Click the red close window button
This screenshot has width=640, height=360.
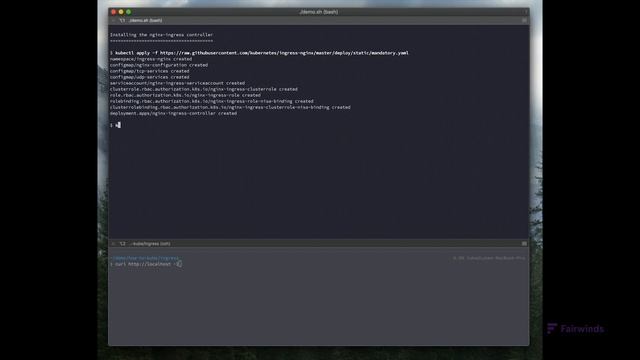coord(113,12)
